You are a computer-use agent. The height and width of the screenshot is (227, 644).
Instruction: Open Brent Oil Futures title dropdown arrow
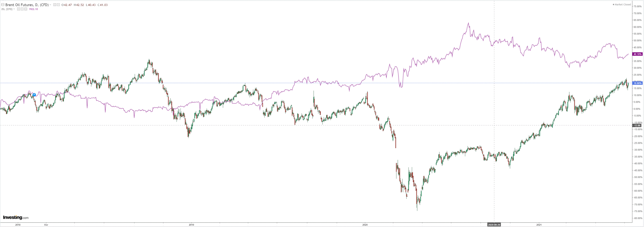[51, 5]
